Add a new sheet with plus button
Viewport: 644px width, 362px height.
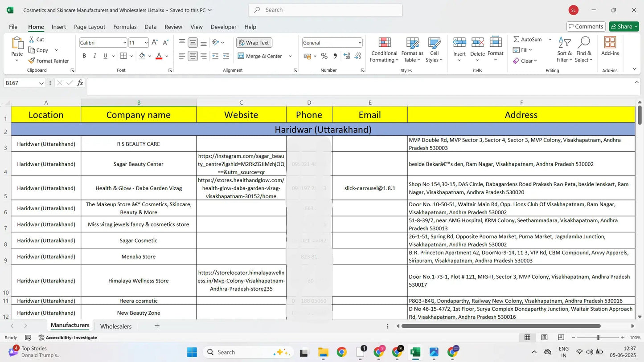[157, 326]
